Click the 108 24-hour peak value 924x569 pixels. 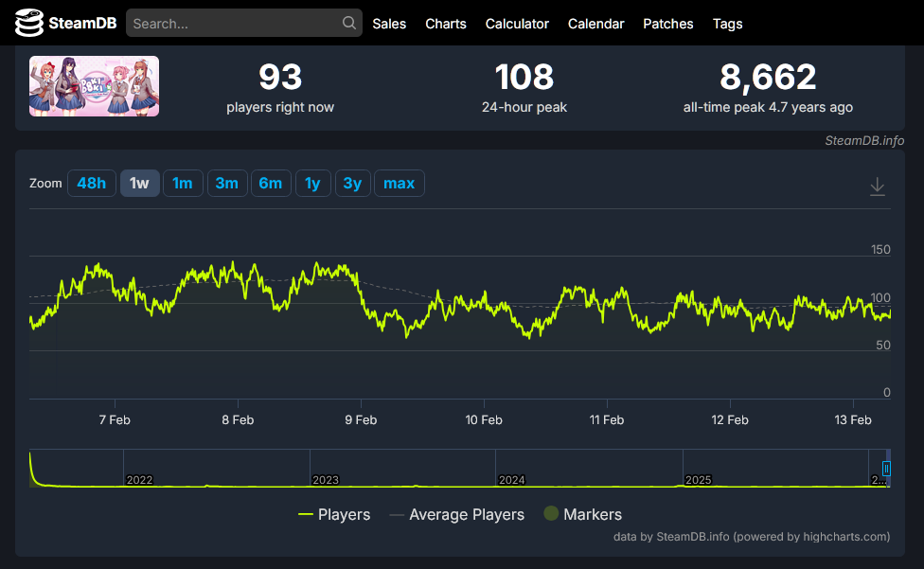tap(524, 78)
